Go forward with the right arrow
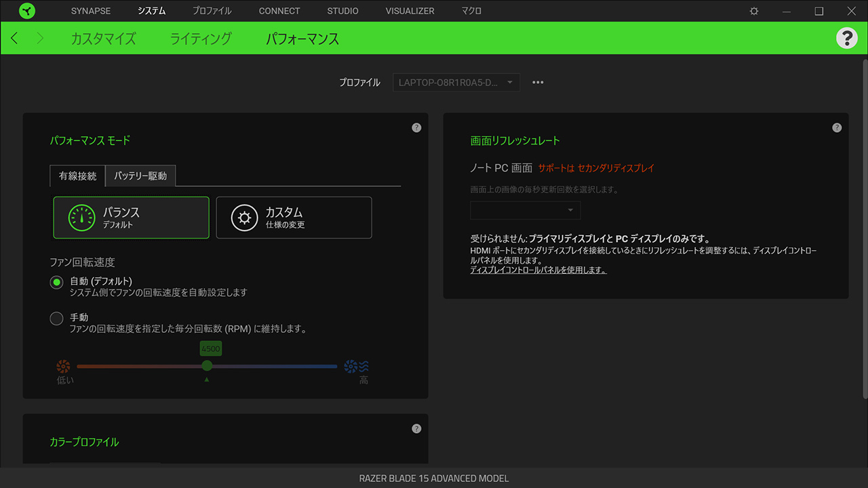This screenshot has height=488, width=868. (40, 38)
